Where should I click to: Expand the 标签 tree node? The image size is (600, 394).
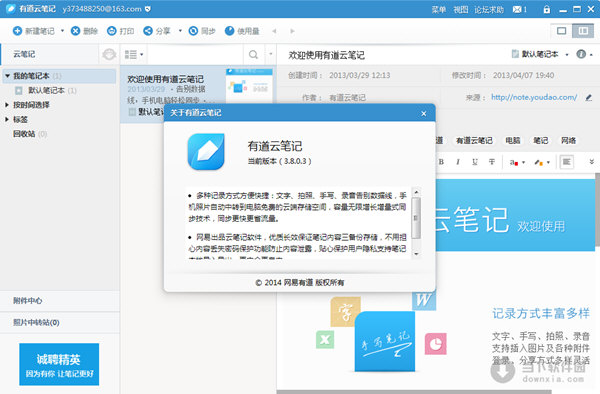point(7,119)
